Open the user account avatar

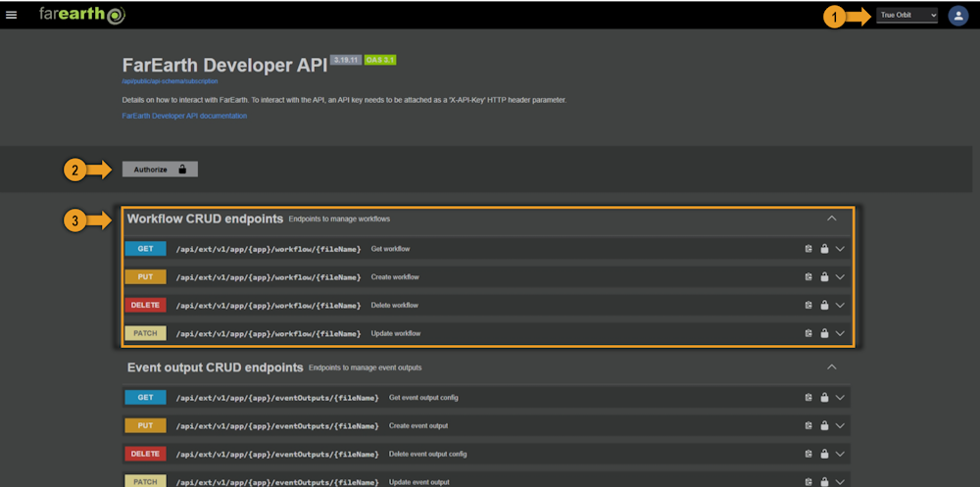(958, 16)
